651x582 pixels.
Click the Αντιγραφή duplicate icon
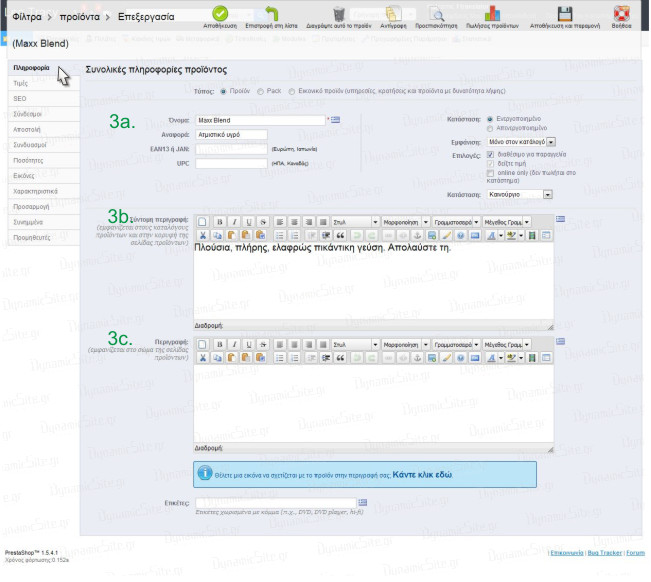point(393,14)
